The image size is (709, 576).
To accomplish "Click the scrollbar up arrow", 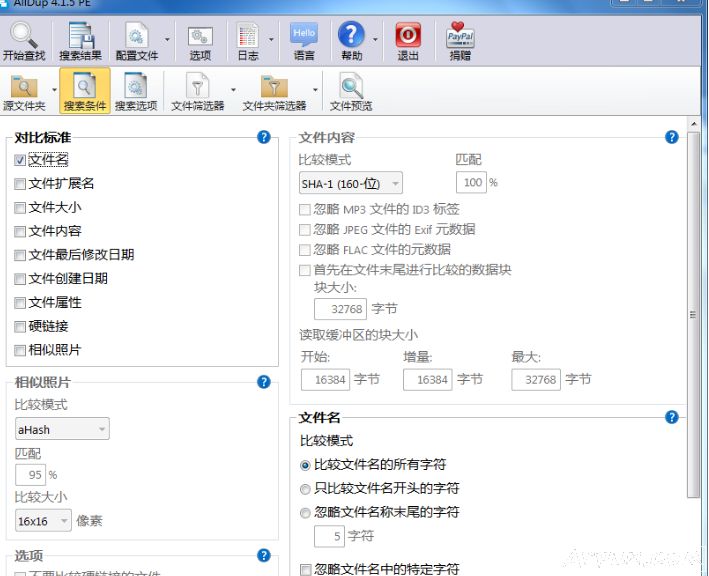I will (693, 124).
